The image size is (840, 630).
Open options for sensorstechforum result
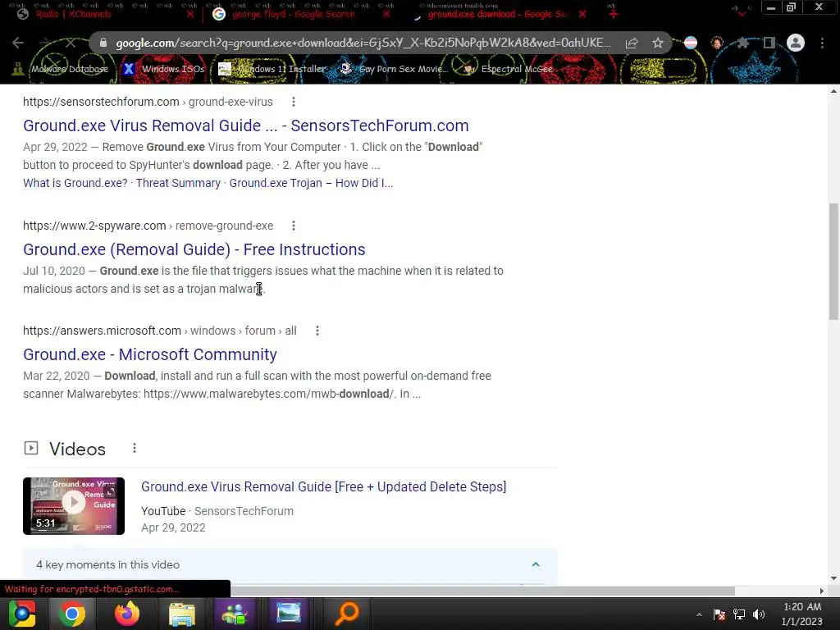point(294,102)
